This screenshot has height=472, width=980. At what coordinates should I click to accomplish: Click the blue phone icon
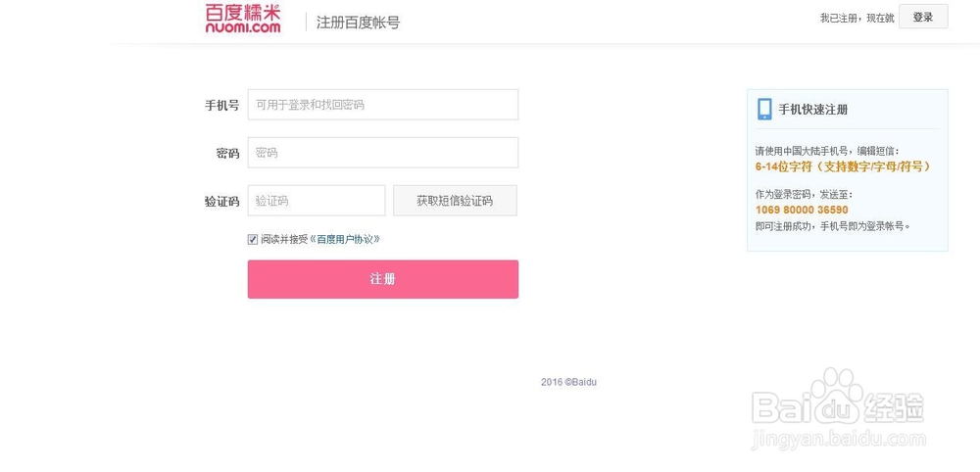[764, 109]
